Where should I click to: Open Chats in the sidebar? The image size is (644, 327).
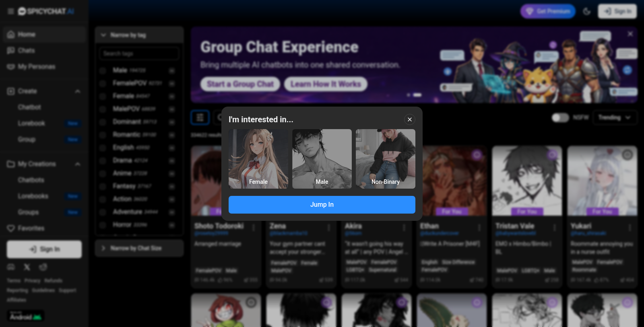(44, 51)
